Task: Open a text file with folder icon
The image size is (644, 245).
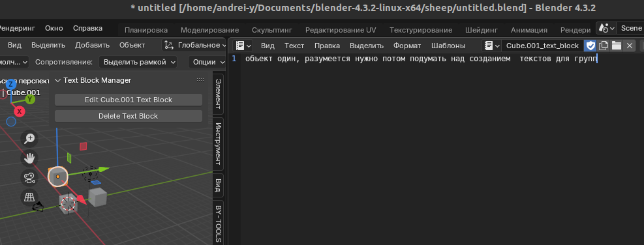Action: pyautogui.click(x=616, y=46)
